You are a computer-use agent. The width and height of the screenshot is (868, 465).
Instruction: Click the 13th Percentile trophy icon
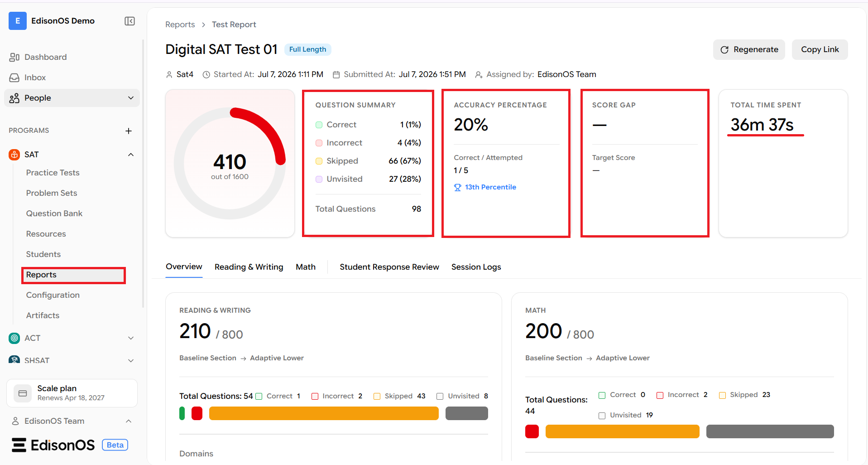point(457,187)
